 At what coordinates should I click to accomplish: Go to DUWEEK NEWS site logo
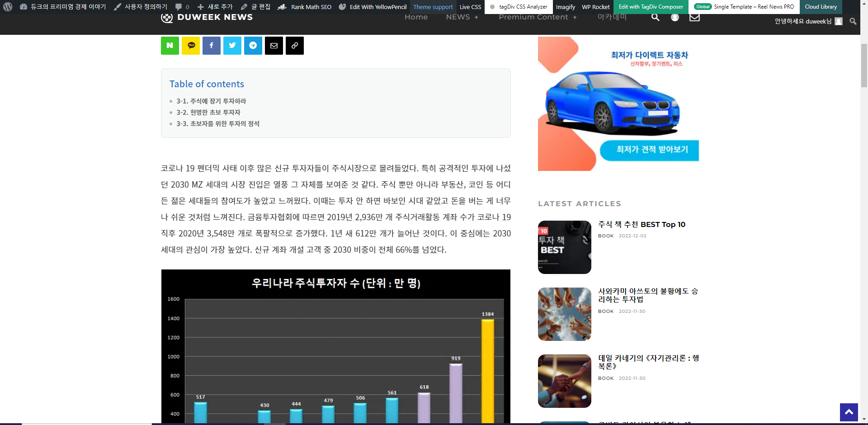[x=207, y=17]
